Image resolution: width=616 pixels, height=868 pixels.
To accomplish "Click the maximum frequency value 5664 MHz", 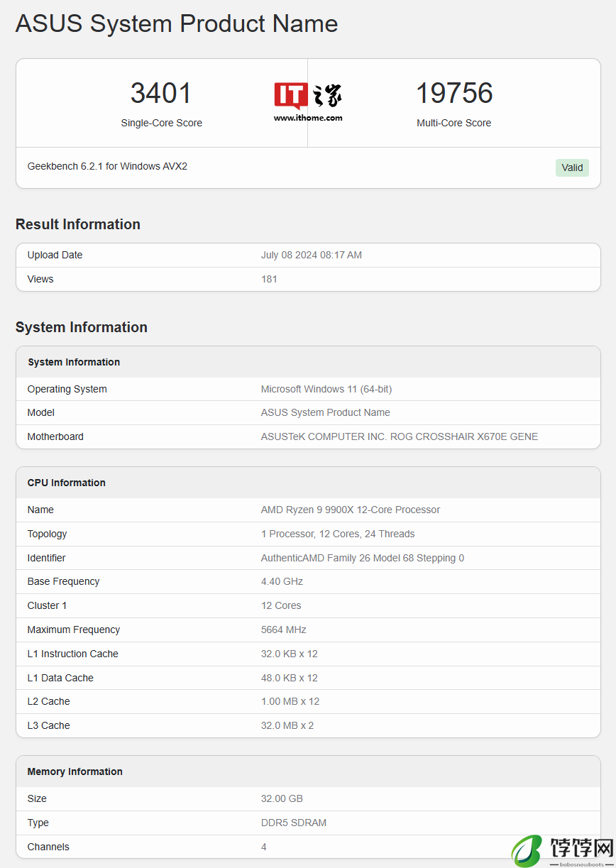I will (x=284, y=630).
